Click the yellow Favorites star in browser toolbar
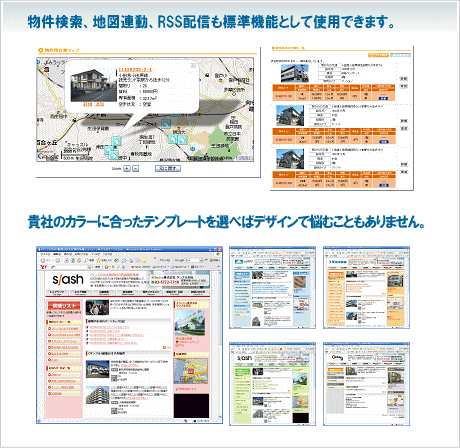460x448 pixels. coord(99,260)
